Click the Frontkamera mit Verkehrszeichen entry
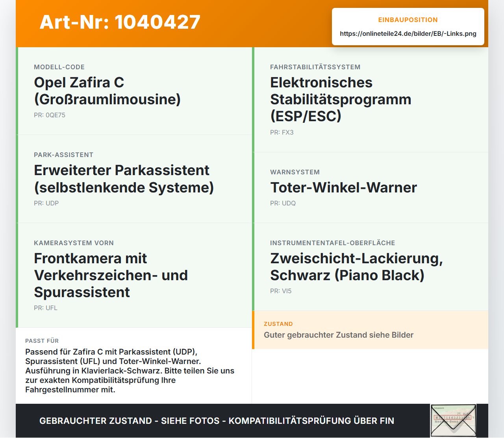 (x=111, y=275)
